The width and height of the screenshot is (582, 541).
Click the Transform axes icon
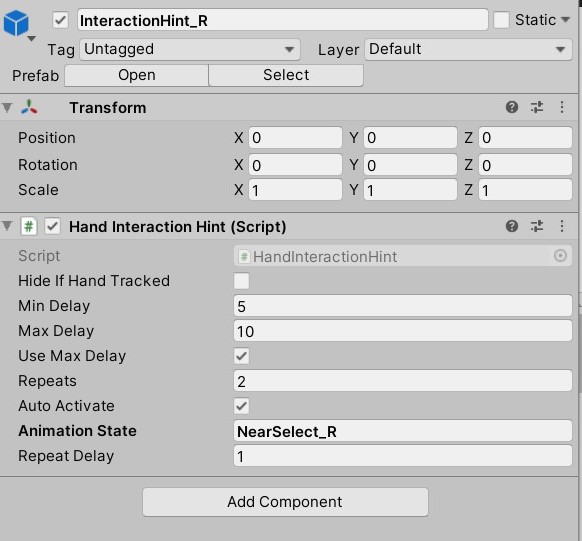click(29, 107)
